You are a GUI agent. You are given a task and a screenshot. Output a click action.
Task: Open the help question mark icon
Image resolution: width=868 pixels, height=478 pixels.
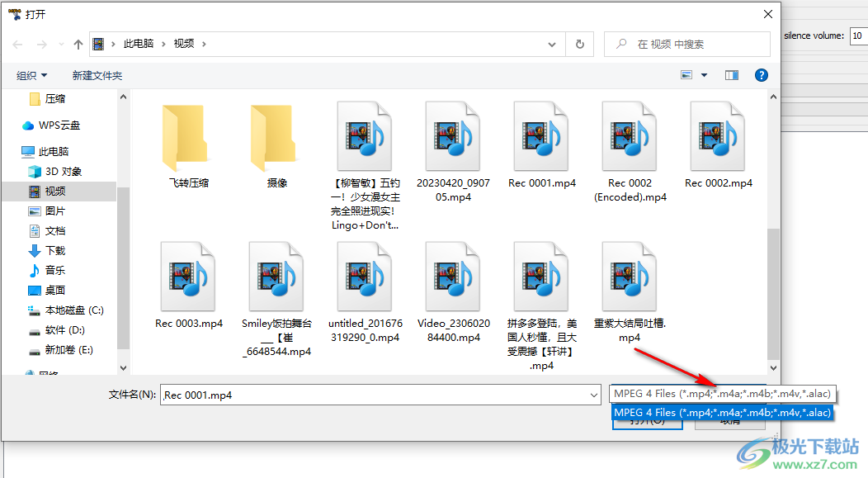[762, 75]
